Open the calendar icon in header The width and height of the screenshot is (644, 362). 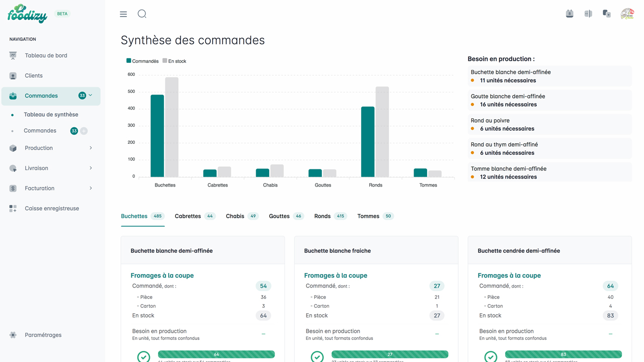click(570, 14)
